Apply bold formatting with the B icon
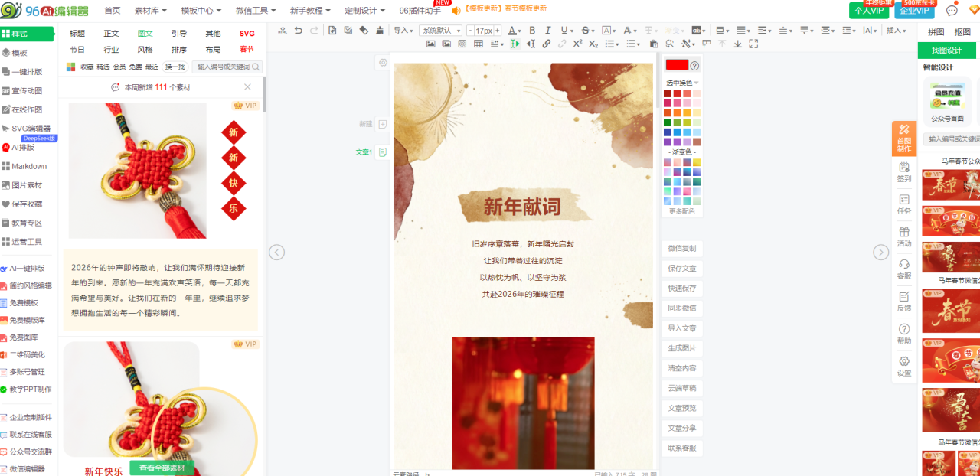980x476 pixels. coord(531,31)
